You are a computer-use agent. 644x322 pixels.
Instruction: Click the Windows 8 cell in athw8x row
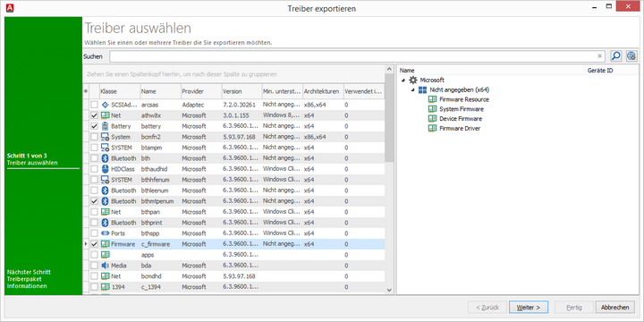coord(282,115)
